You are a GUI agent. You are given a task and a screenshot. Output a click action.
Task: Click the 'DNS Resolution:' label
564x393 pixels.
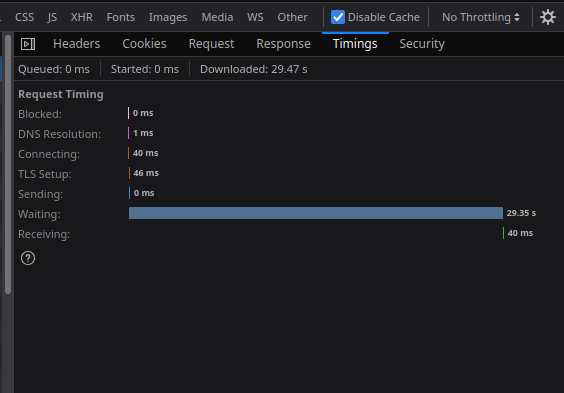[60, 134]
